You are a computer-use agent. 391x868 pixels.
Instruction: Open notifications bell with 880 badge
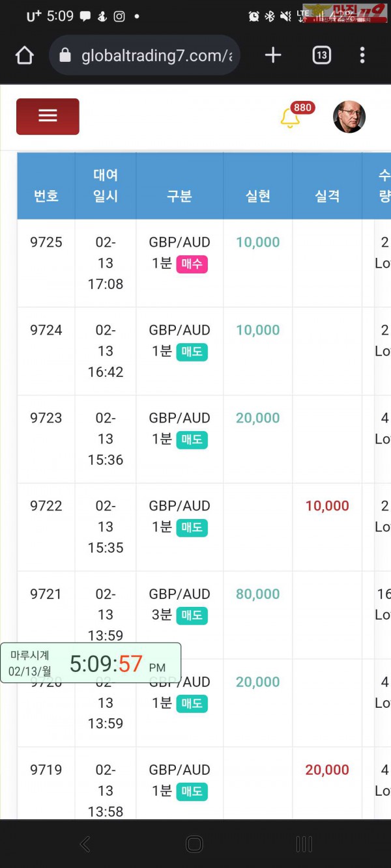pyautogui.click(x=290, y=118)
